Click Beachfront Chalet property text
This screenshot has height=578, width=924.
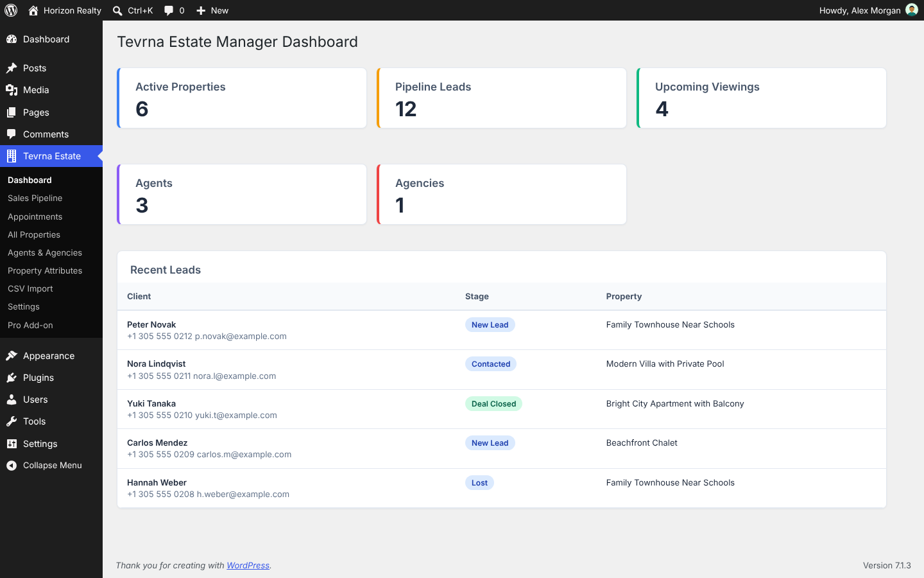[x=642, y=443]
